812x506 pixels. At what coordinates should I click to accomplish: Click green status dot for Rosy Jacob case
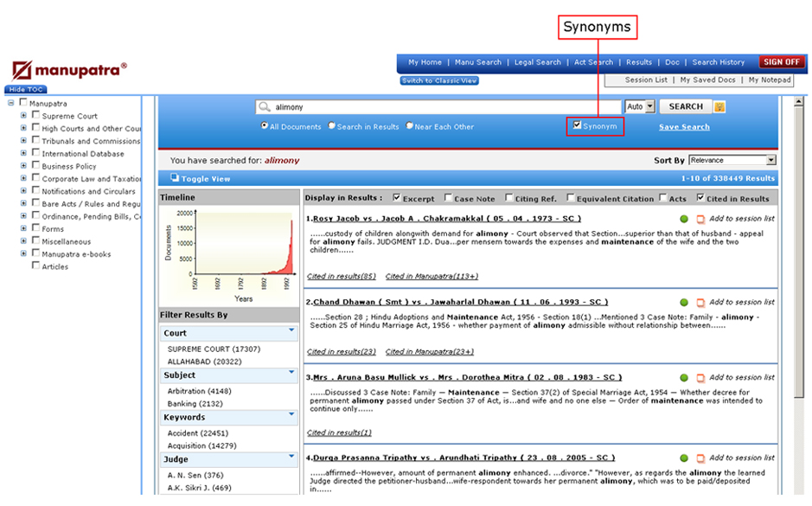684,219
